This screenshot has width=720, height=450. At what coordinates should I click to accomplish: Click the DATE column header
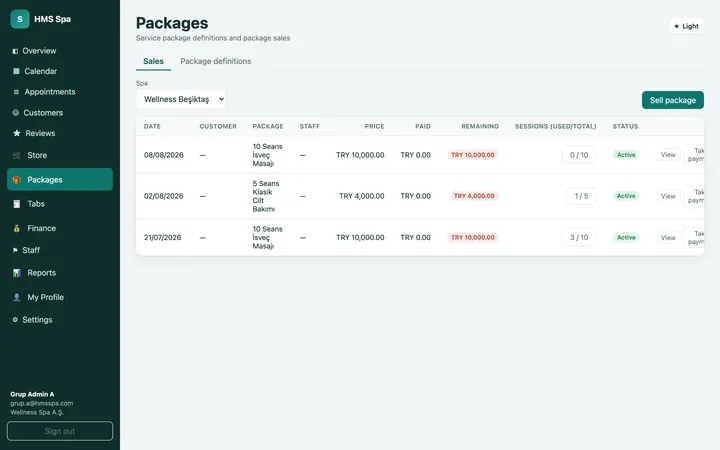(152, 126)
